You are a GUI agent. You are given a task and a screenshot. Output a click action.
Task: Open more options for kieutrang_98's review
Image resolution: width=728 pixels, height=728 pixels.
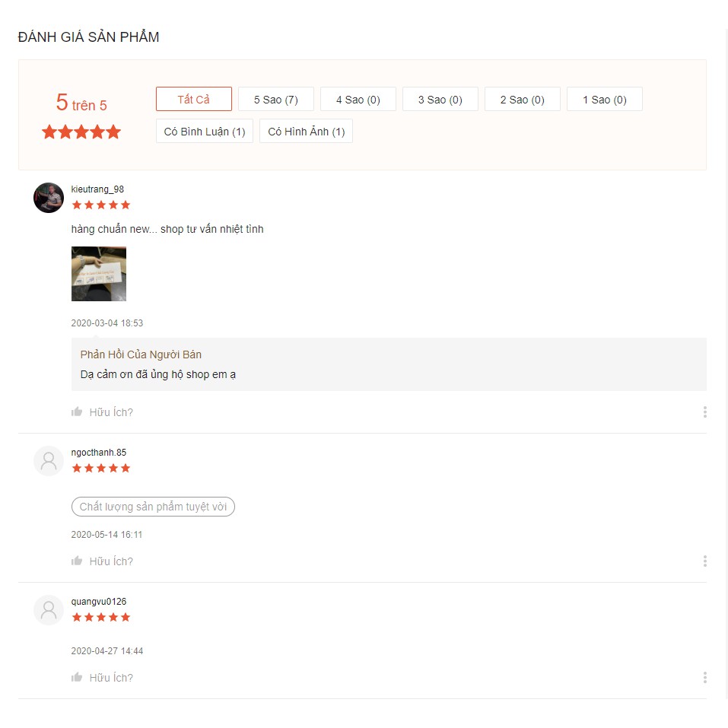pos(704,412)
